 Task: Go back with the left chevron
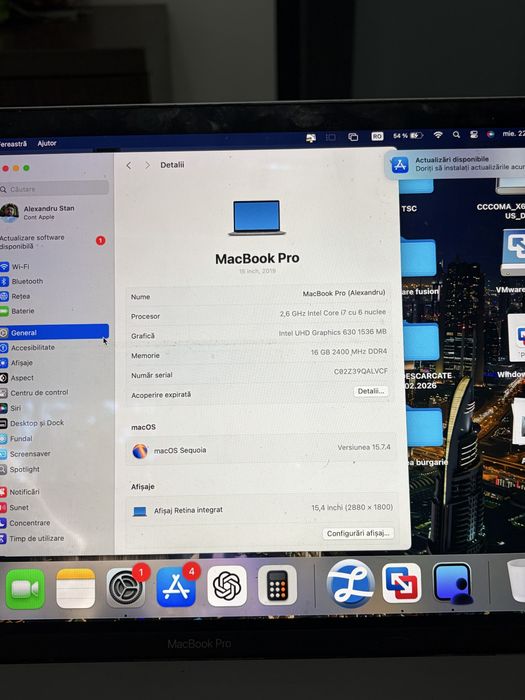(129, 166)
